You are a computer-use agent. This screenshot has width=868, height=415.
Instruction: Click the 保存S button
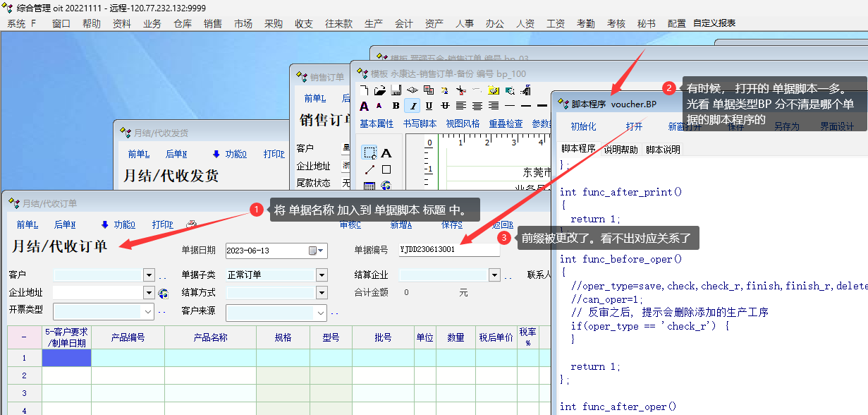[x=451, y=224]
